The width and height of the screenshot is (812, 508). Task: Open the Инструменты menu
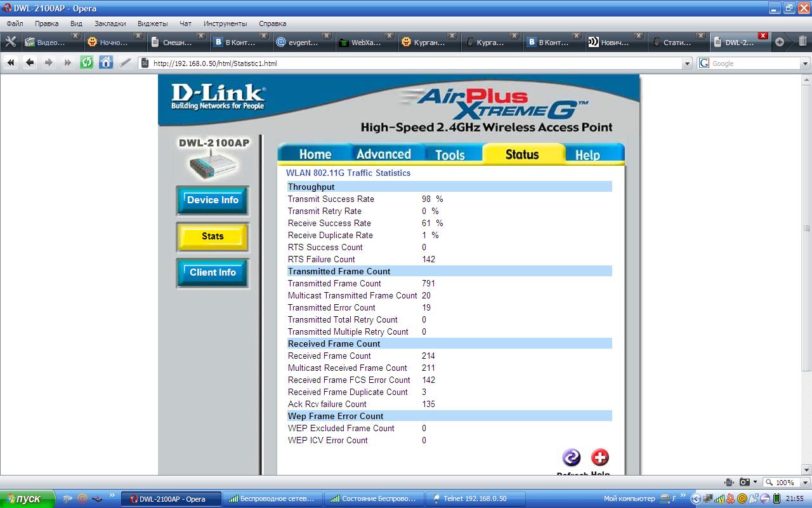pyautogui.click(x=225, y=23)
